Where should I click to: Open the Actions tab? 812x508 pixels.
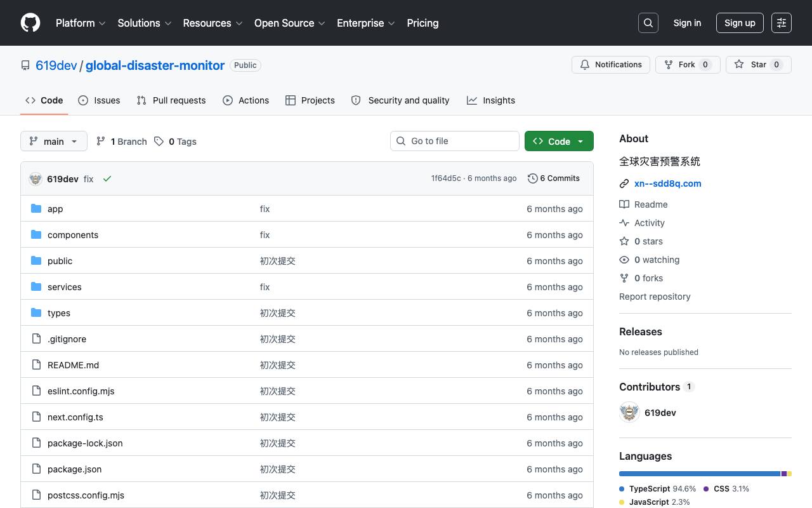pyautogui.click(x=246, y=100)
